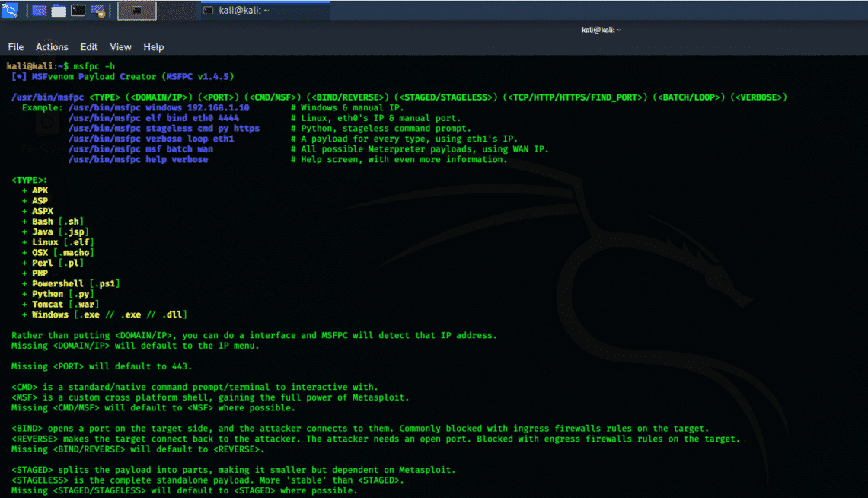Viewport: 868px width, 498px height.
Task: Open the file manager folder icon in taskbar
Action: (59, 10)
